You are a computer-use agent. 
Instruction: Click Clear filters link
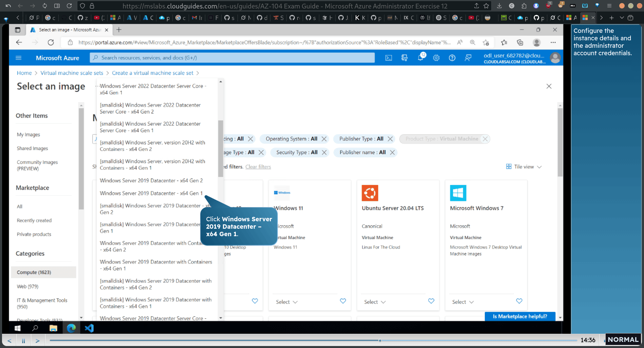point(258,167)
